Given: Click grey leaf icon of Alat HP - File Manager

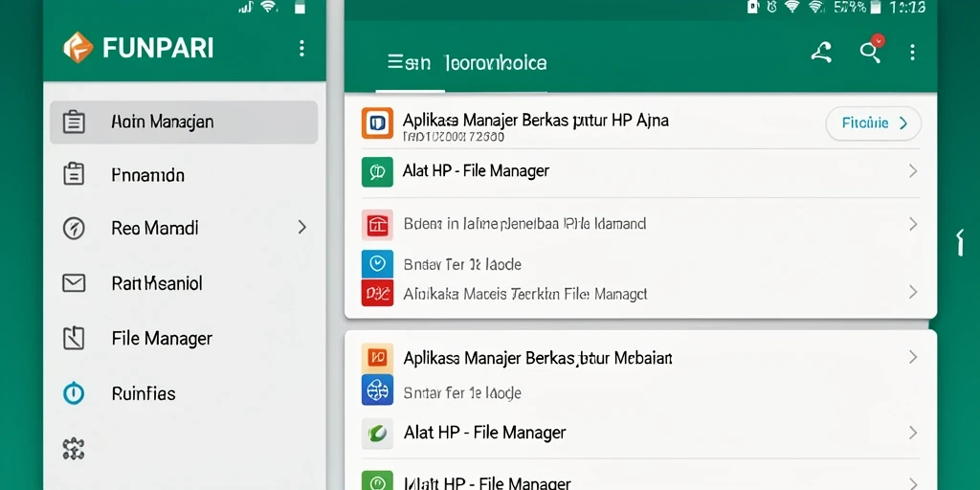Looking at the screenshot, I should coord(377,434).
